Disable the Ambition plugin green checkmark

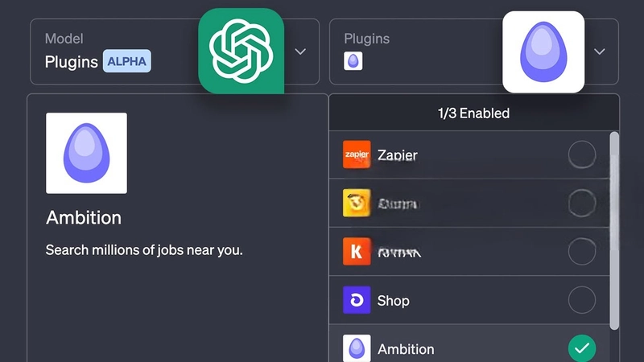pyautogui.click(x=581, y=348)
